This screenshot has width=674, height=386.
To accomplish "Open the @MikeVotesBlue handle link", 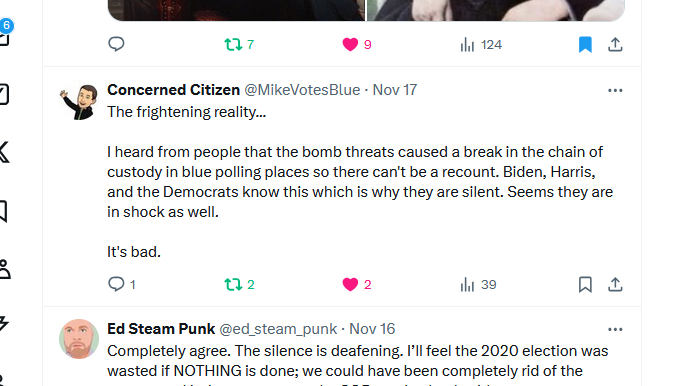I will [x=302, y=90].
